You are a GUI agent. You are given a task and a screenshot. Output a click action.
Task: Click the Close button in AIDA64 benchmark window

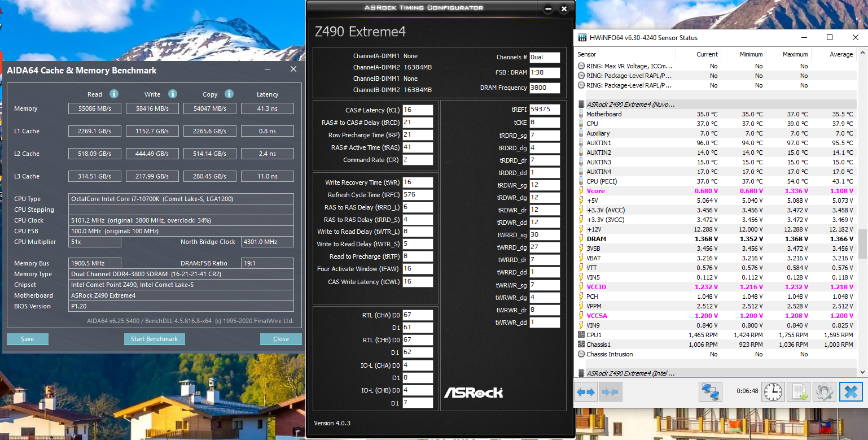point(281,339)
